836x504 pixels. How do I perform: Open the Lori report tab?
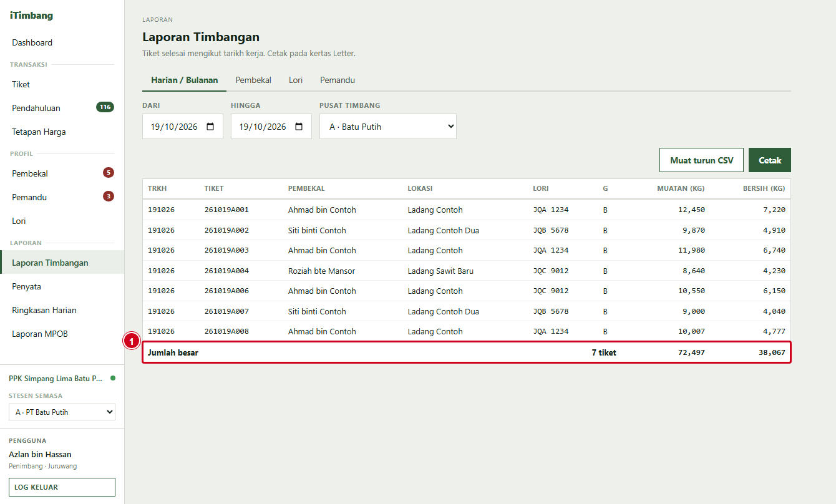(x=296, y=80)
